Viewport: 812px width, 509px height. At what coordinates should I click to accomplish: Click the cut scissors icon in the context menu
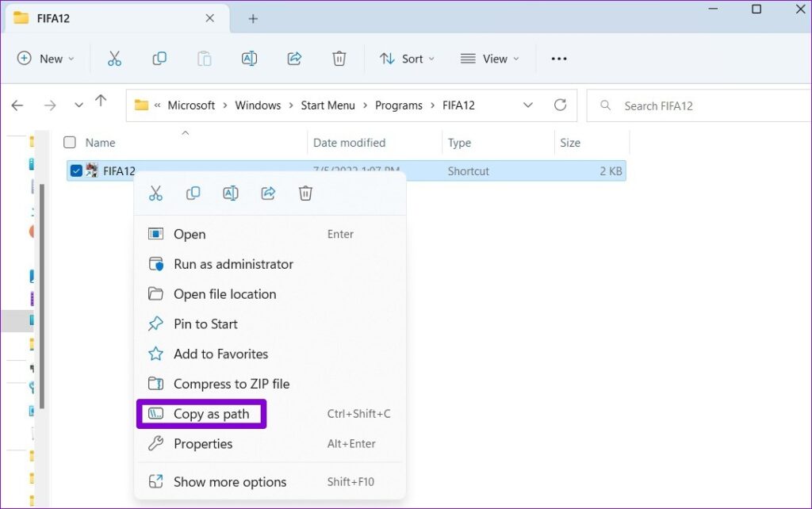click(155, 193)
